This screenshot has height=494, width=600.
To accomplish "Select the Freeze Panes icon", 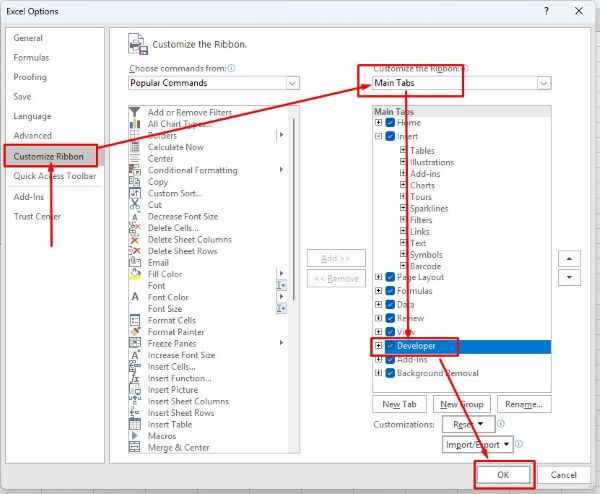I will 135,343.
